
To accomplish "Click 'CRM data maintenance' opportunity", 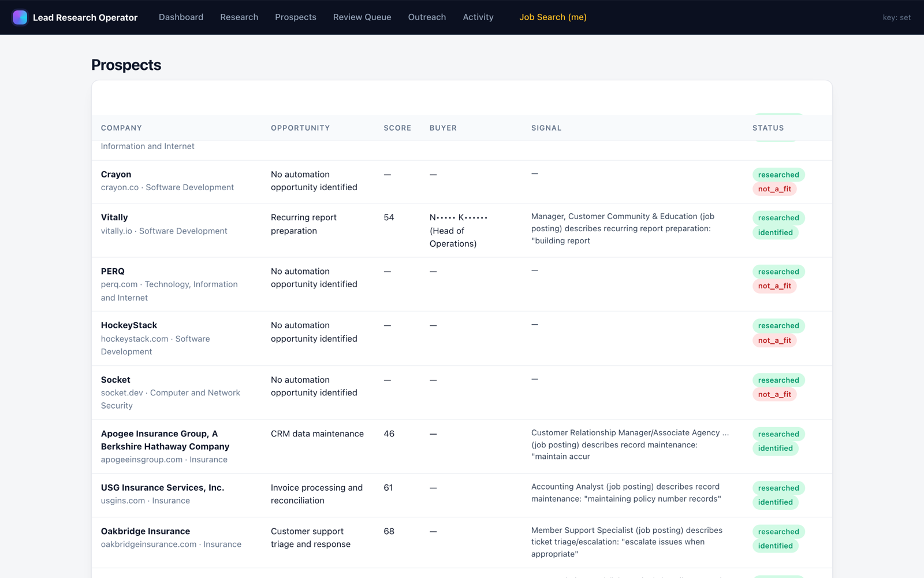I will (x=317, y=433).
